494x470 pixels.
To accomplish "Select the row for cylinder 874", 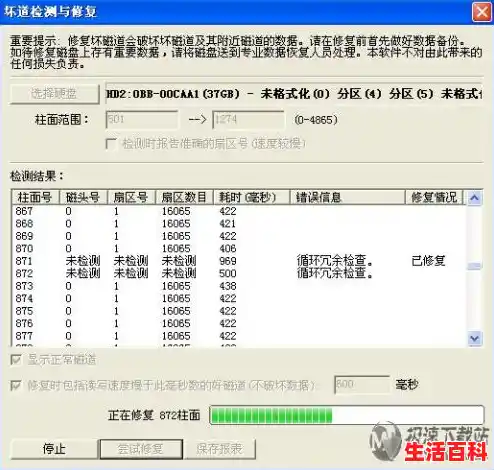I will tap(239, 298).
